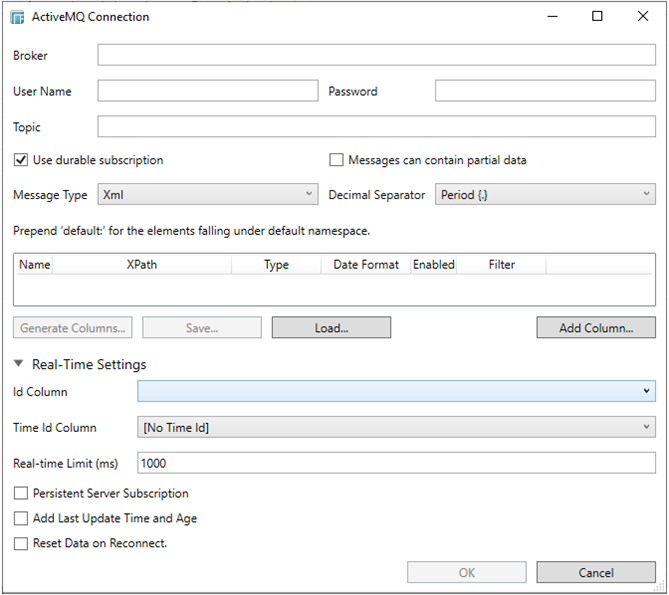The height and width of the screenshot is (595, 669).
Task: Open the Decimal Separator dropdown
Action: tap(545, 195)
